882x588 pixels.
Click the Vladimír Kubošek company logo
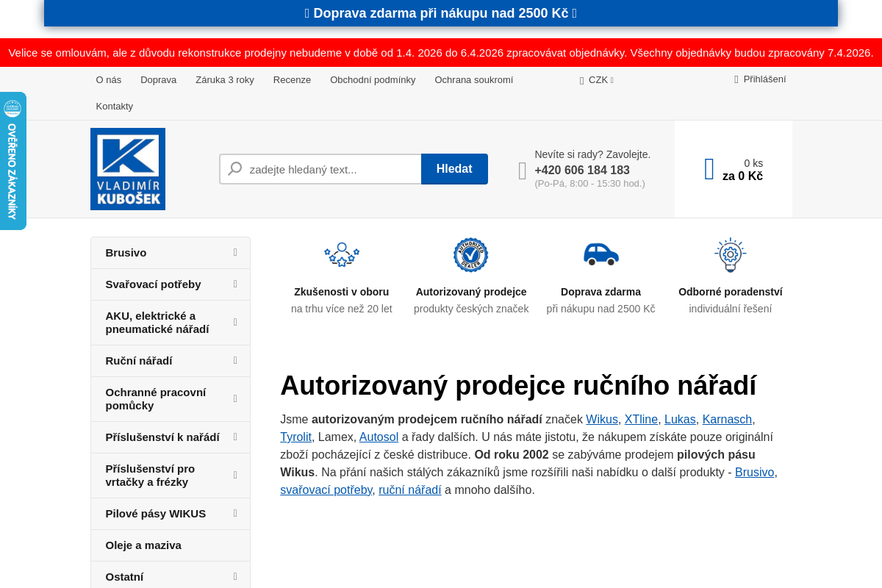coord(127,168)
